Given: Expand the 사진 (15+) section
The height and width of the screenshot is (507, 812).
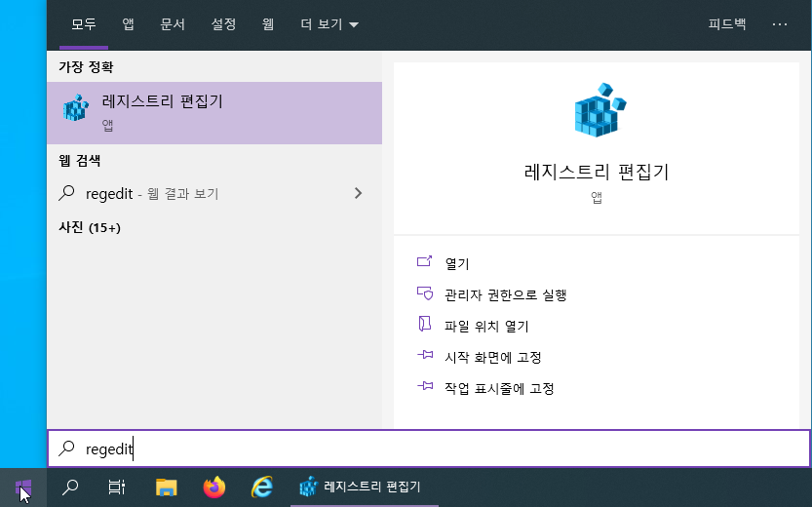Looking at the screenshot, I should (90, 227).
